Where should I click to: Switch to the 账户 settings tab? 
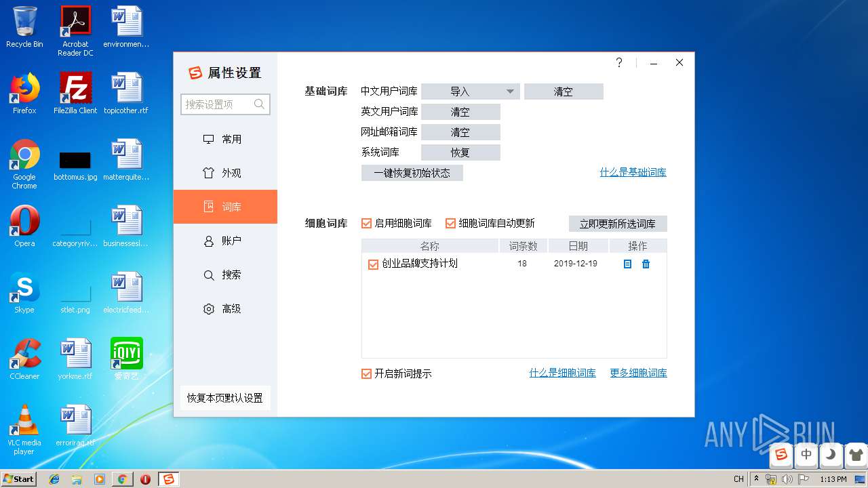coord(225,241)
